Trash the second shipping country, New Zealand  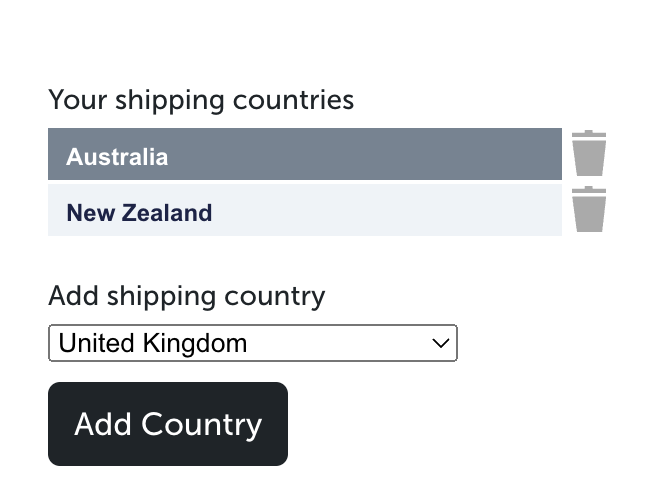589,209
